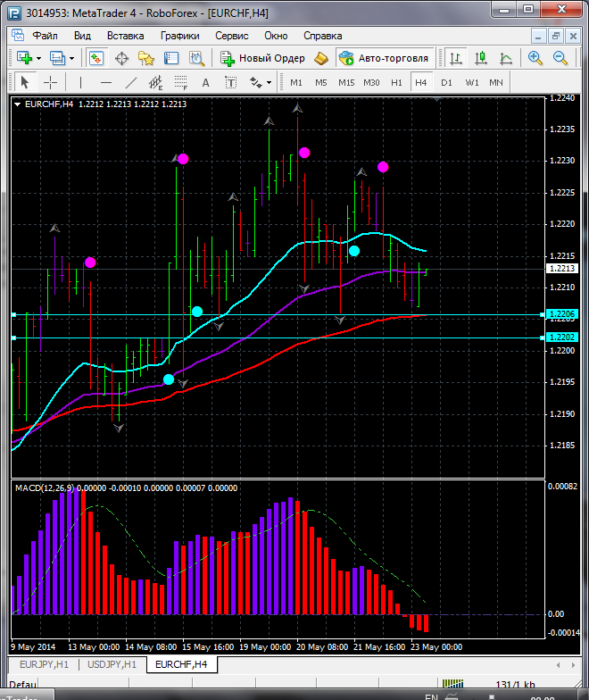
Task: Toggle the Авто-торговля button
Action: (384, 58)
